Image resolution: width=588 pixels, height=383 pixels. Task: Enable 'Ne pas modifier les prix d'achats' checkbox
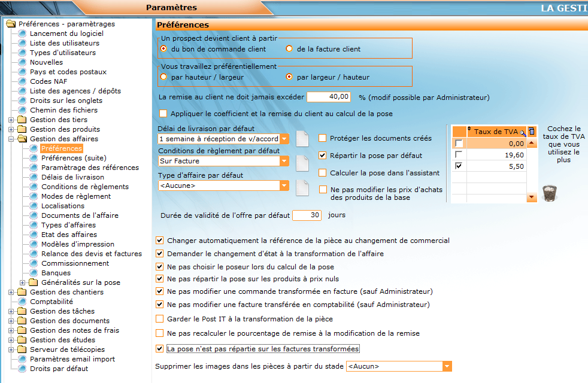323,190
